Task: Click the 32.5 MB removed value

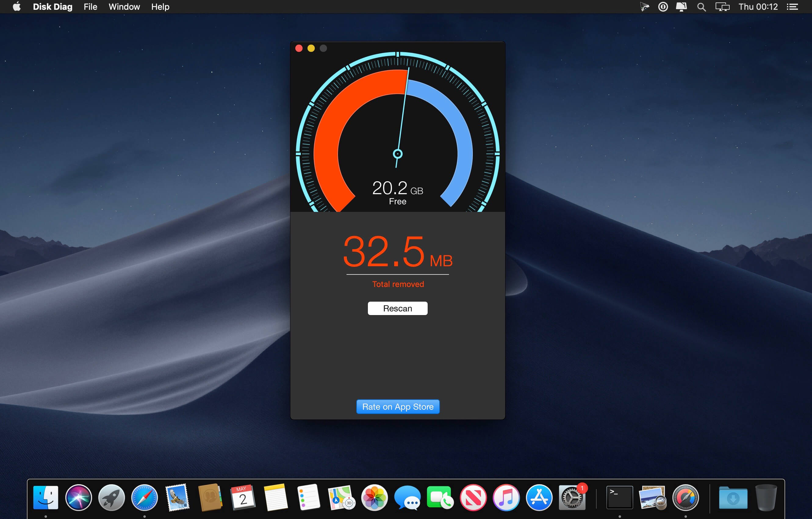Action: pos(398,252)
